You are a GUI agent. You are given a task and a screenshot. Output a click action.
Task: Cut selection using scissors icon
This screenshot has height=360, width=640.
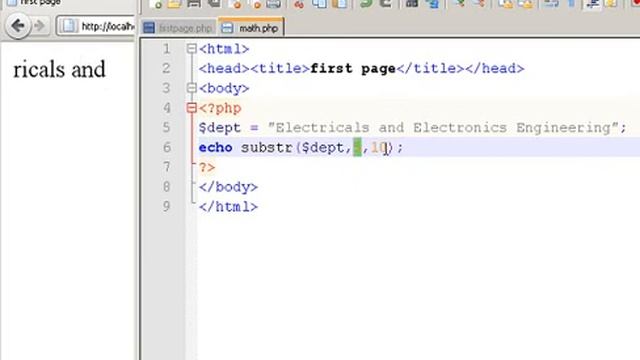pyautogui.click(x=299, y=3)
